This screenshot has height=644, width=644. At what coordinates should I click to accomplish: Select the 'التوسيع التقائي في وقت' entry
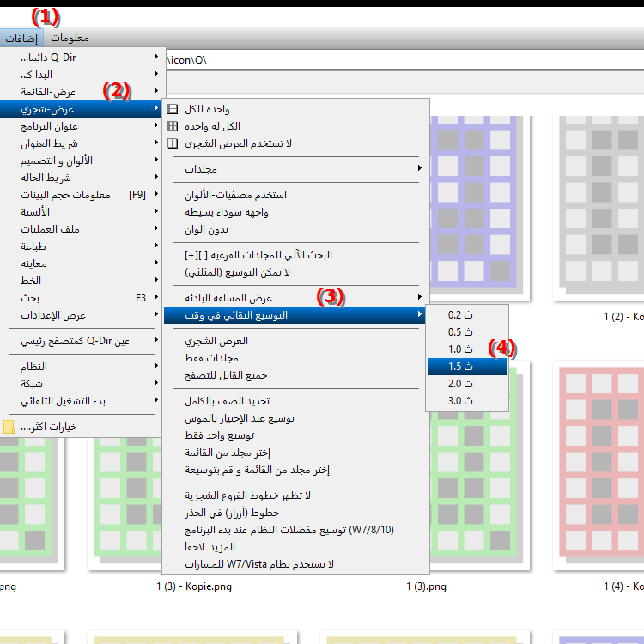click(x=294, y=315)
